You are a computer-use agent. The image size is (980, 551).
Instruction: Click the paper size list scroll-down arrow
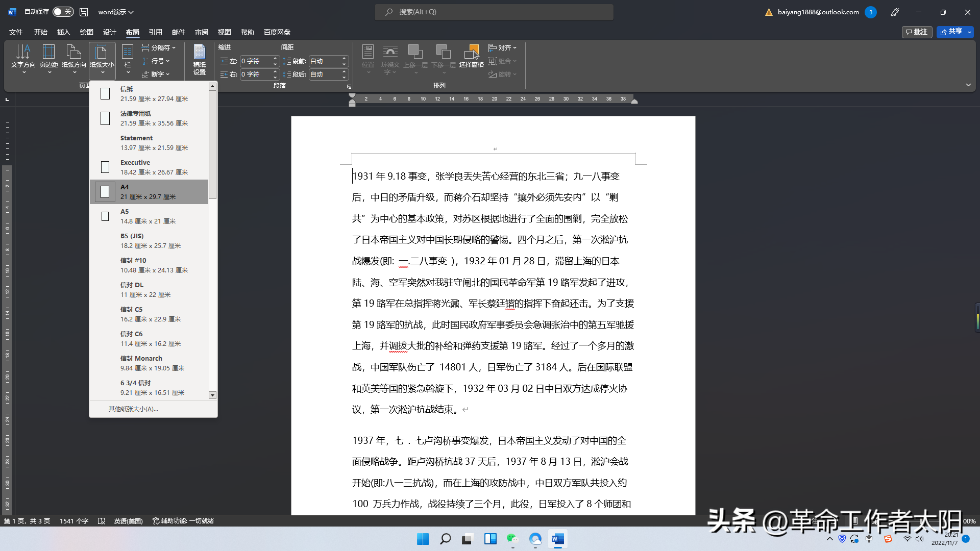click(x=213, y=395)
